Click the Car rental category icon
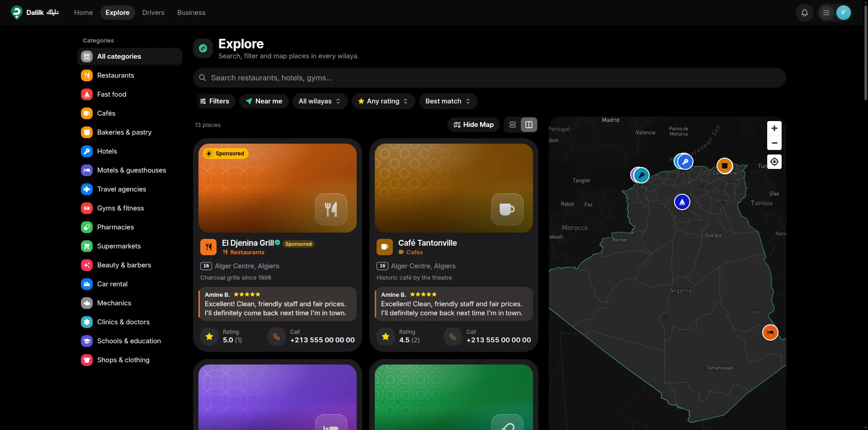This screenshot has width=868, height=430. [87, 284]
